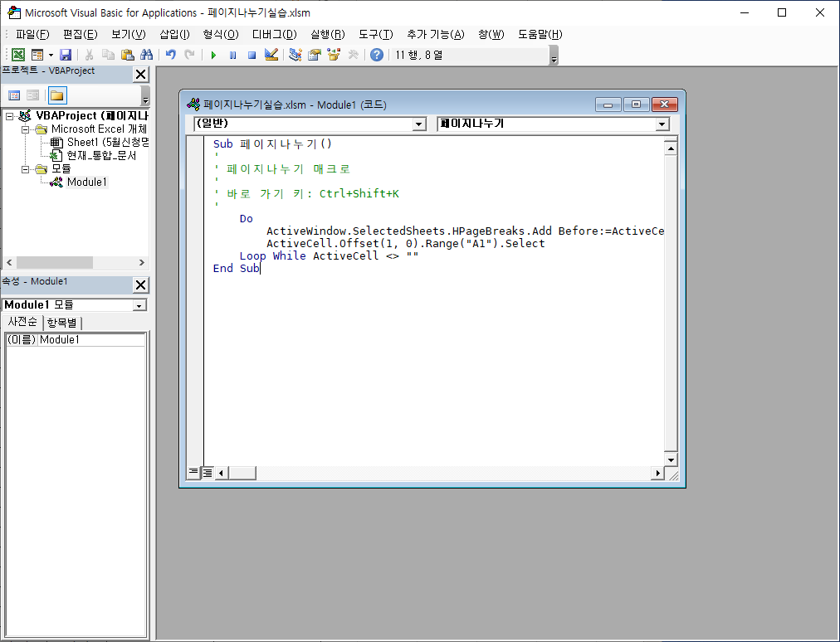
Task: Save the project with the floppy icon
Action: 66,55
